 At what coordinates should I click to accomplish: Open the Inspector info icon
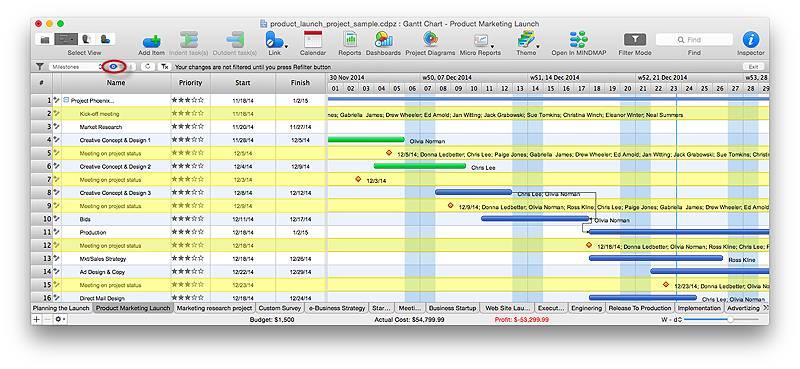(751, 39)
